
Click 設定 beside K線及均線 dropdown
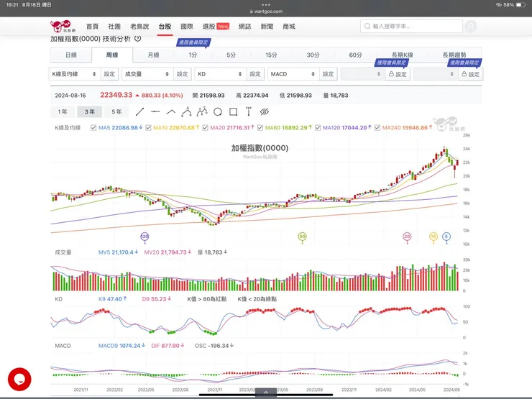tap(109, 74)
